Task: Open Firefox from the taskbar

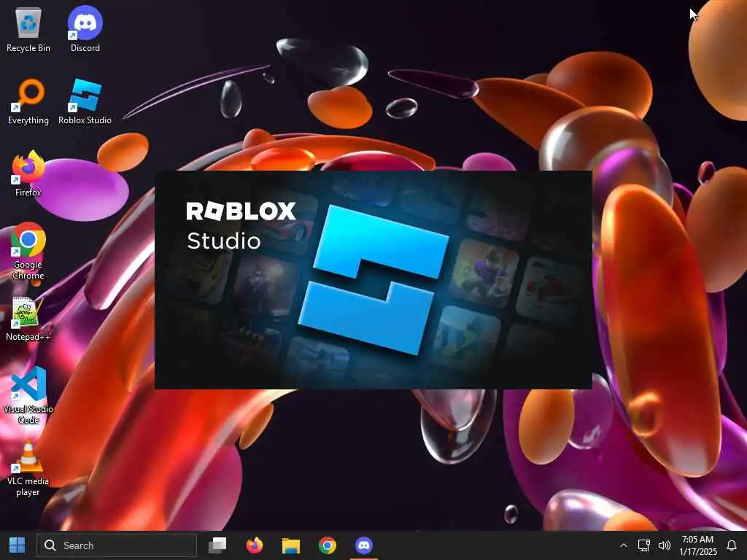Action: 255,545
